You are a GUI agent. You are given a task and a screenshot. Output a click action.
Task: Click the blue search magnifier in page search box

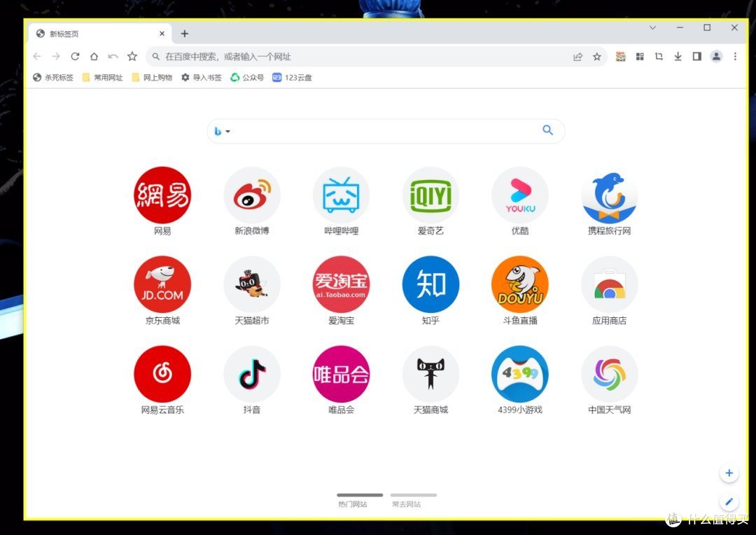point(547,130)
